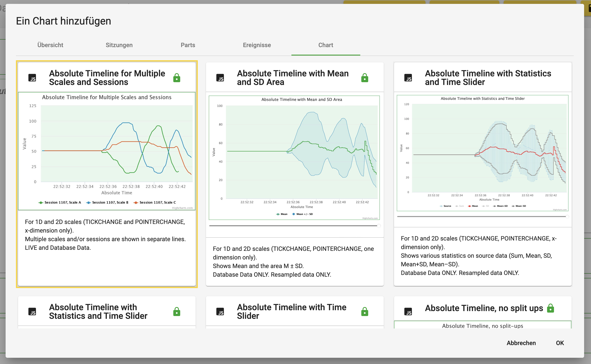Click text 'Shows Mean and the area M ± SD.'
The width and height of the screenshot is (591, 364).
point(258,266)
